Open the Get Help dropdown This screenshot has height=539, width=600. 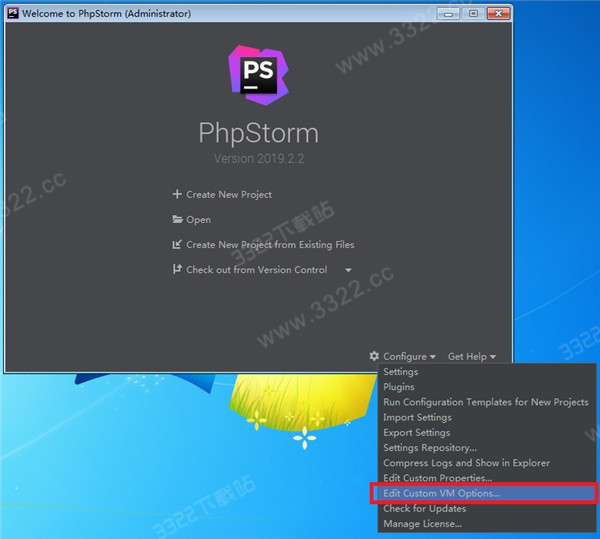[x=471, y=357]
